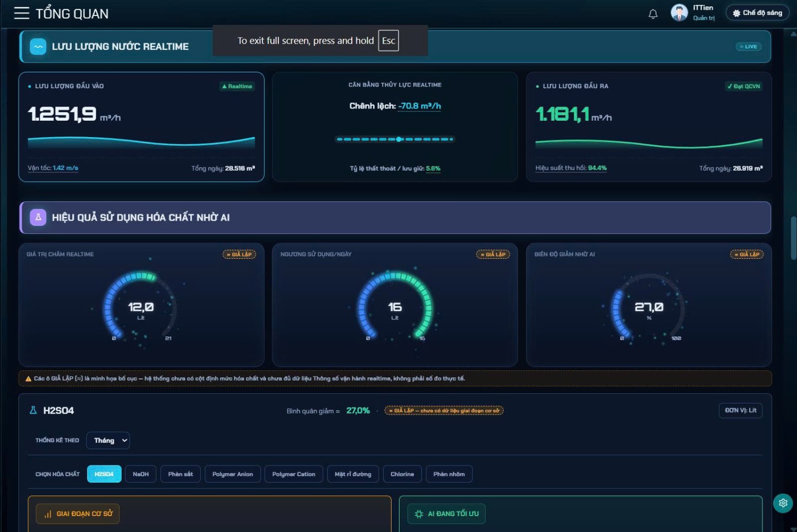Select the H2SO4 chemical tab

[x=104, y=474]
